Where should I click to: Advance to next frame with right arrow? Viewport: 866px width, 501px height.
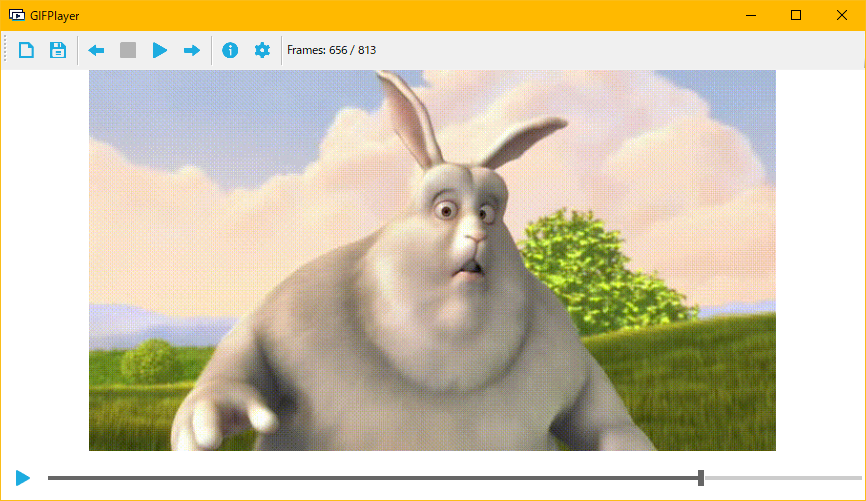click(x=192, y=50)
